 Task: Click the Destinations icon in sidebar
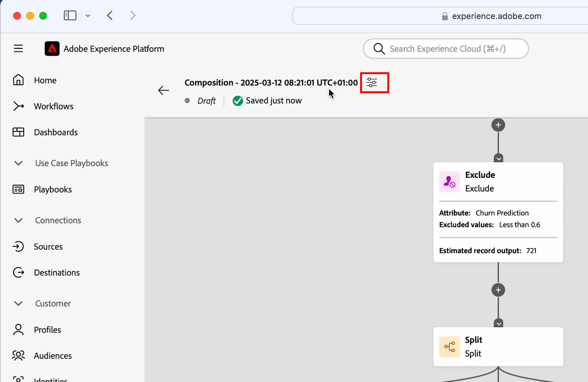coord(18,272)
